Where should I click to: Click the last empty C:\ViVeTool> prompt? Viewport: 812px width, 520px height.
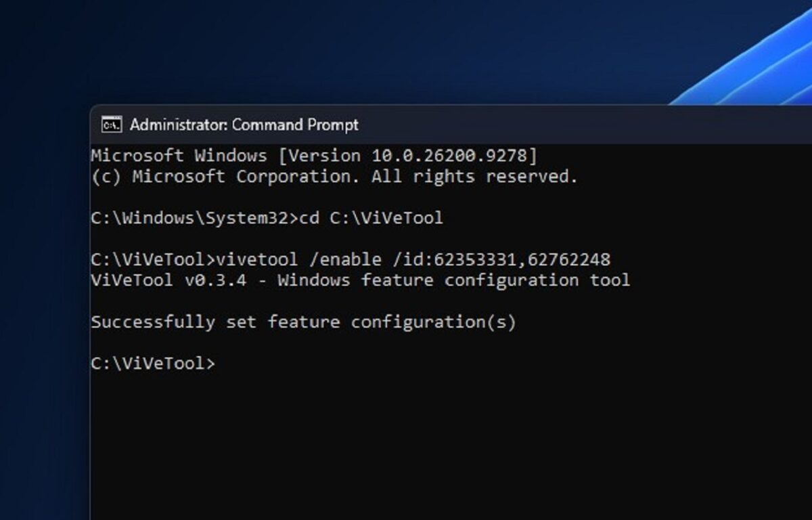153,364
